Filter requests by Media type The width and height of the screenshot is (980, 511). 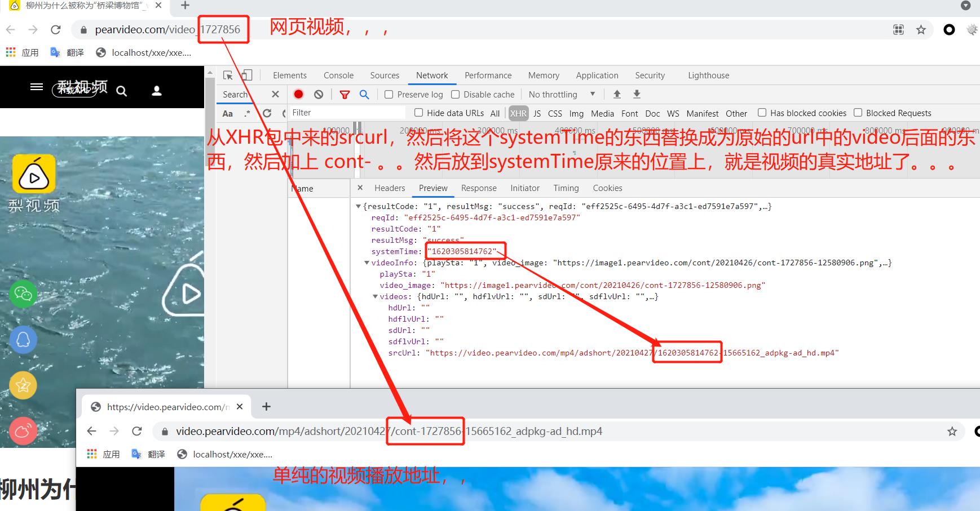(602, 113)
